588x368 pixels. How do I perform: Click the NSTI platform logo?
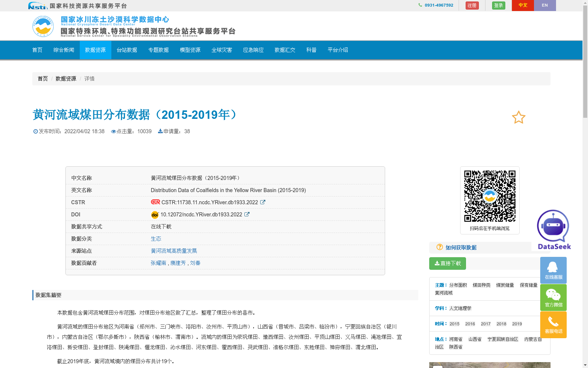(38, 6)
